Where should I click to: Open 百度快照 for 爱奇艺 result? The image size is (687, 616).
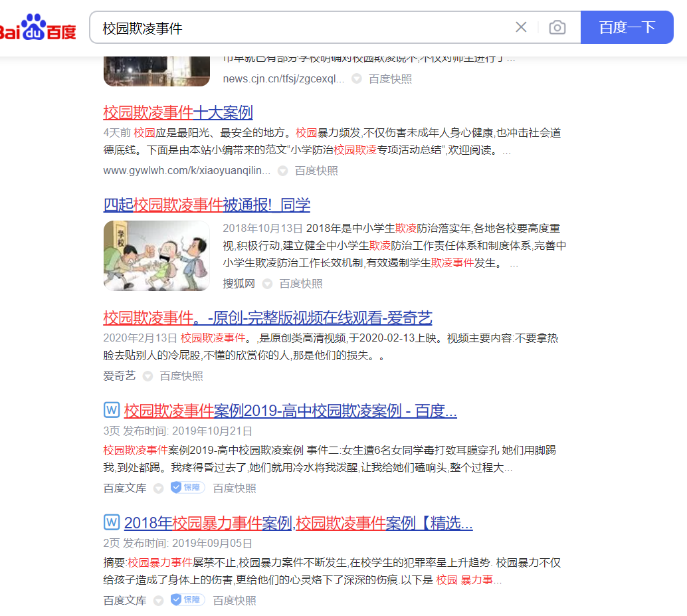181,376
